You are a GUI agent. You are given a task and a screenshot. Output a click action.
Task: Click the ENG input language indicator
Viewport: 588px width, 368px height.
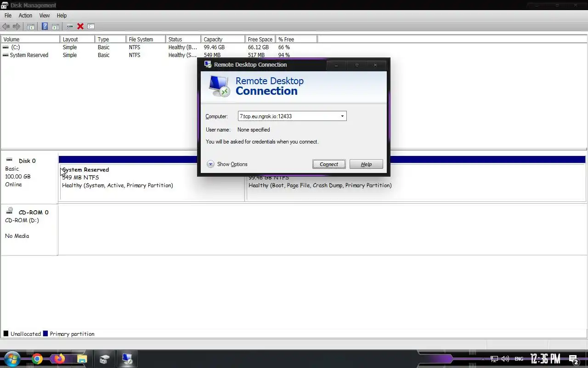point(519,359)
